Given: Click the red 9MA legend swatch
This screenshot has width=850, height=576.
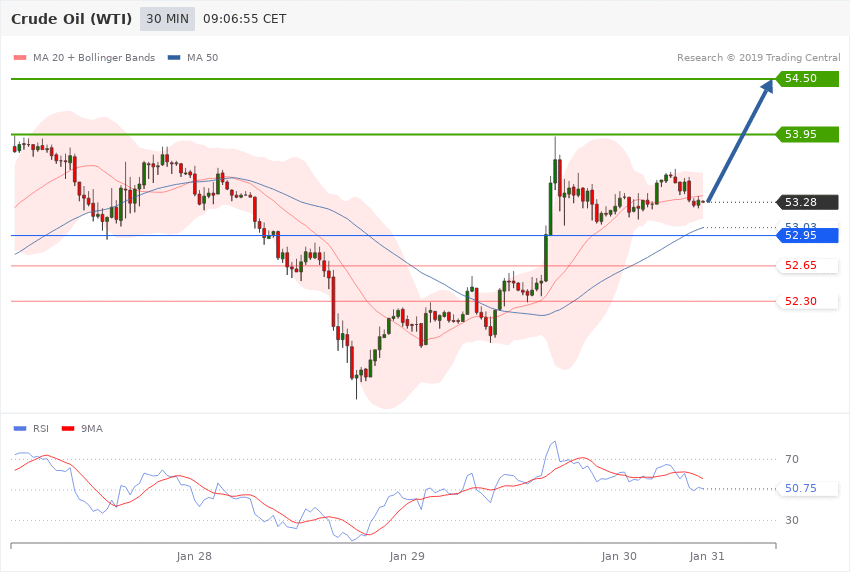Looking at the screenshot, I should (x=68, y=429).
